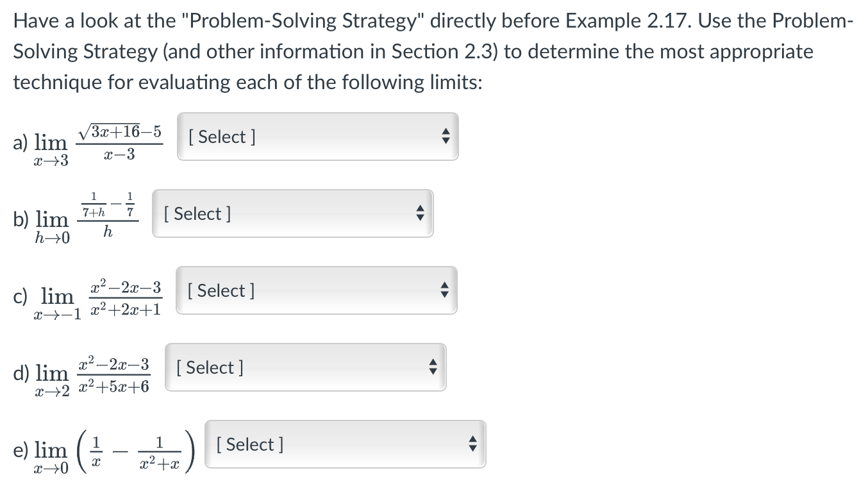868x491 pixels.
Task: Click the dropdown arrow beside part c's Select box
Action: (445, 290)
